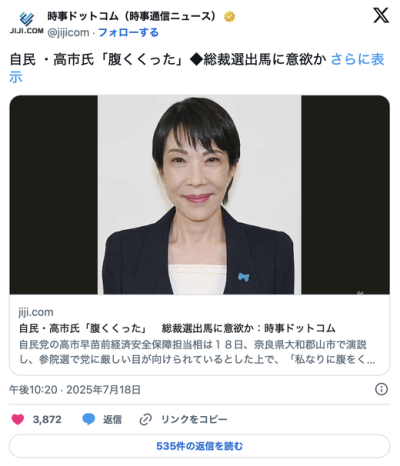Open 535件の返信を読む button
This screenshot has height=466, width=400.
pos(199,446)
